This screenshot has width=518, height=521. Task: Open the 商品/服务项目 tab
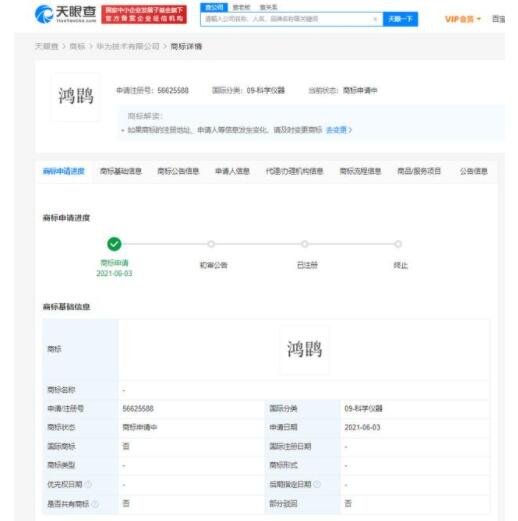419,171
